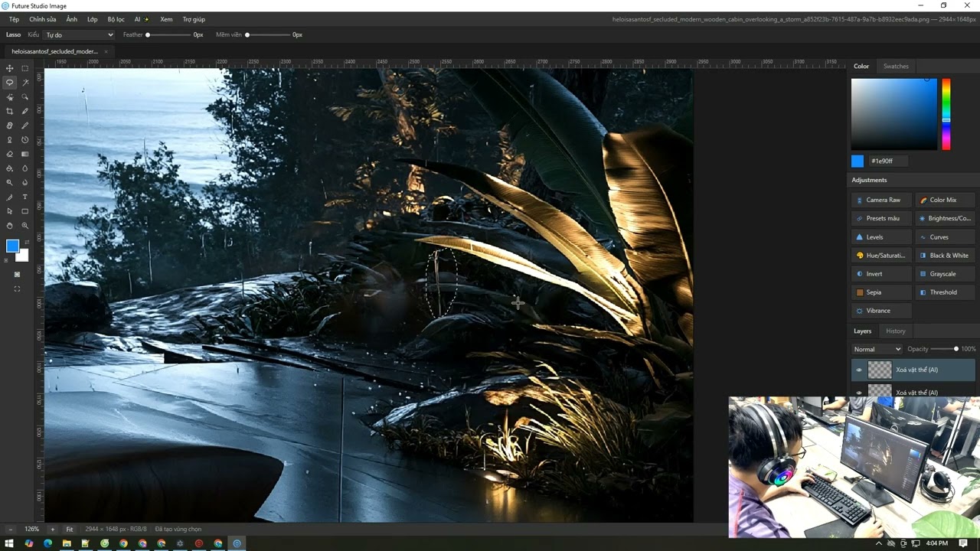Viewport: 980px width, 551px height.
Task: Open File Explorer from the taskbar
Action: [x=67, y=543]
